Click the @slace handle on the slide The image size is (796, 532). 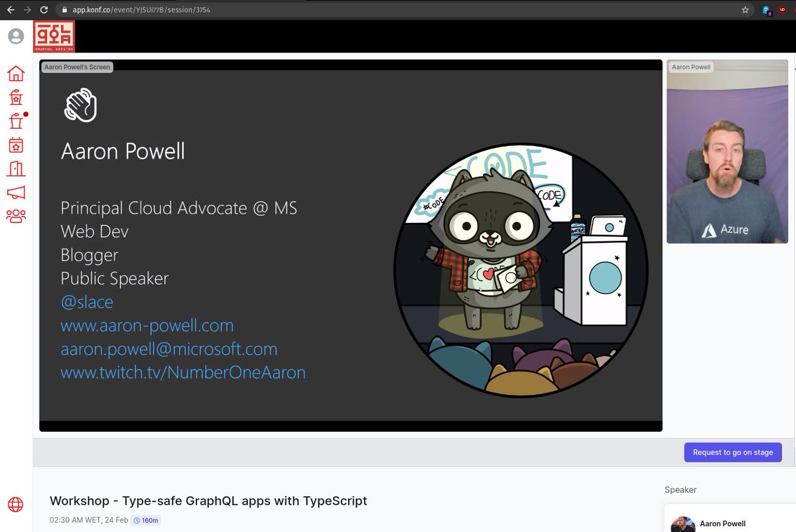[87, 302]
